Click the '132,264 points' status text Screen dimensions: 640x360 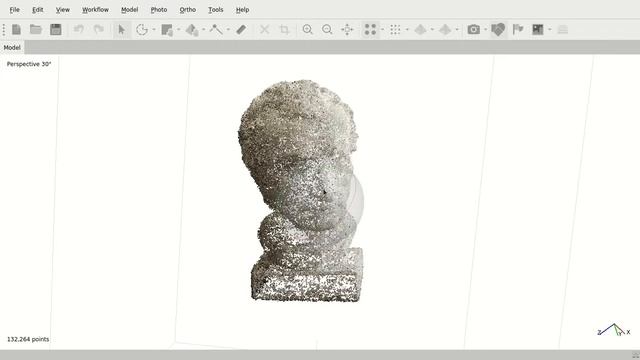(x=28, y=339)
